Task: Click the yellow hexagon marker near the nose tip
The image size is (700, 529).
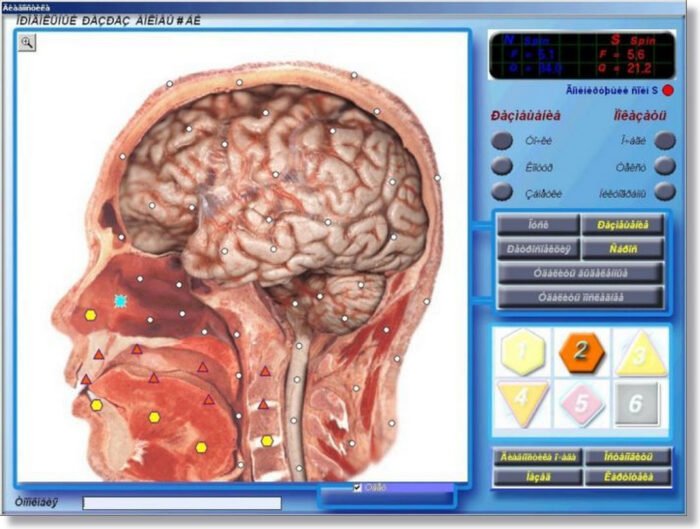Action: click(x=91, y=315)
